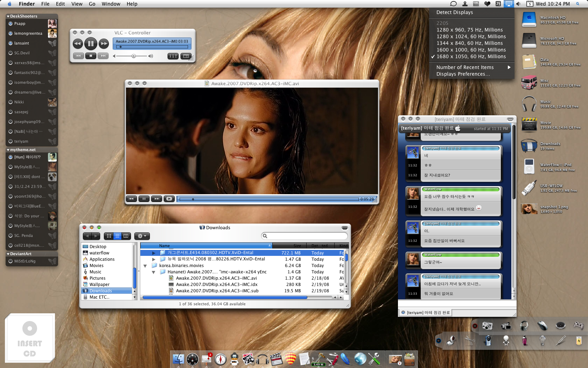The width and height of the screenshot is (588, 368).
Task: Click the game controller icon in launcher strip
Action: pos(579,326)
